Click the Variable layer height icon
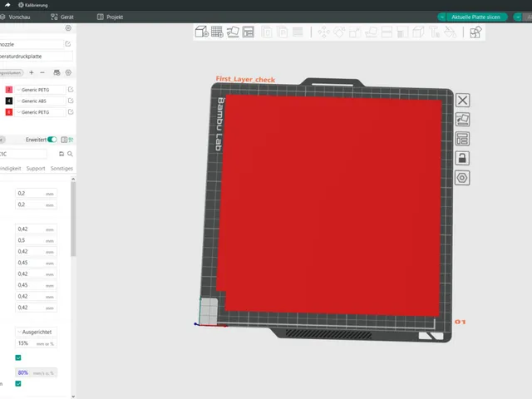This screenshot has width=532, height=399. 298,32
